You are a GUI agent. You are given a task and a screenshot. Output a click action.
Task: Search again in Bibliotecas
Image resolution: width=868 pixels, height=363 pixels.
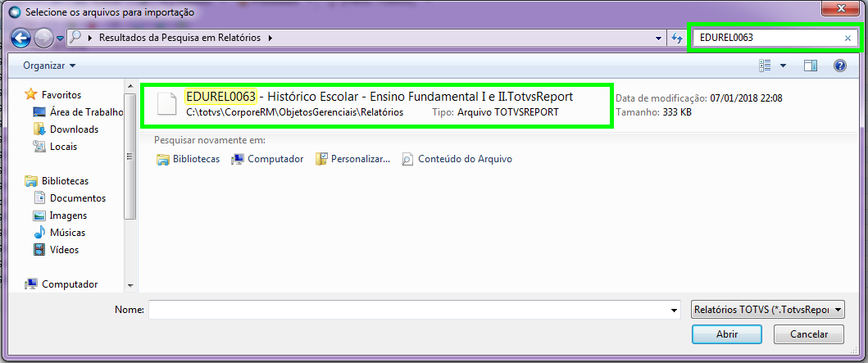click(188, 159)
